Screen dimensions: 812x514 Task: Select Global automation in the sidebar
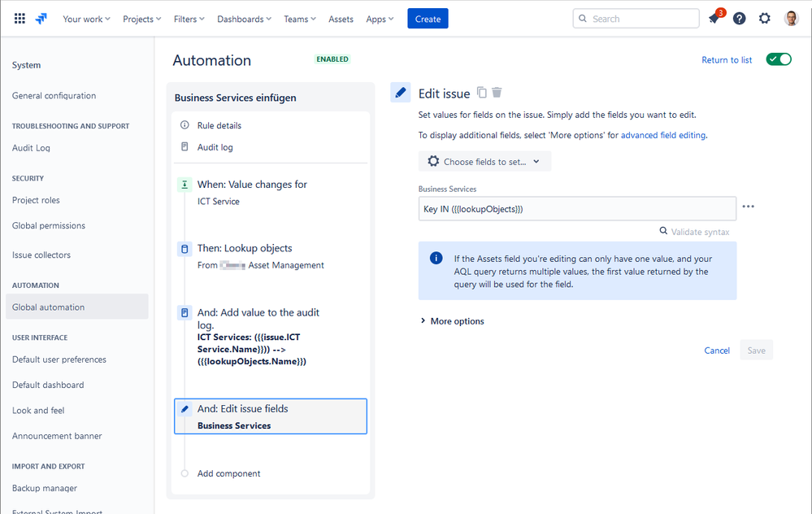pyautogui.click(x=77, y=307)
